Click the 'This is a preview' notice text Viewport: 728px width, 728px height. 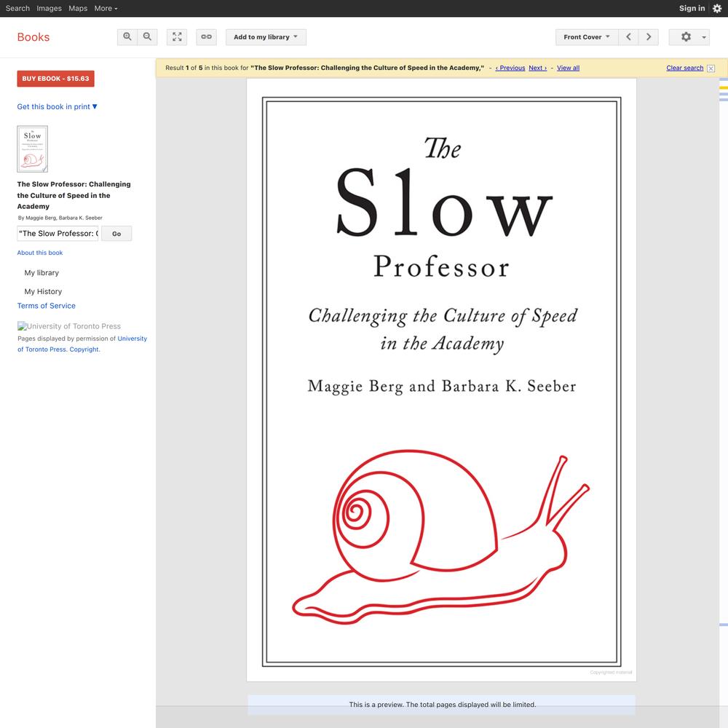point(443,705)
